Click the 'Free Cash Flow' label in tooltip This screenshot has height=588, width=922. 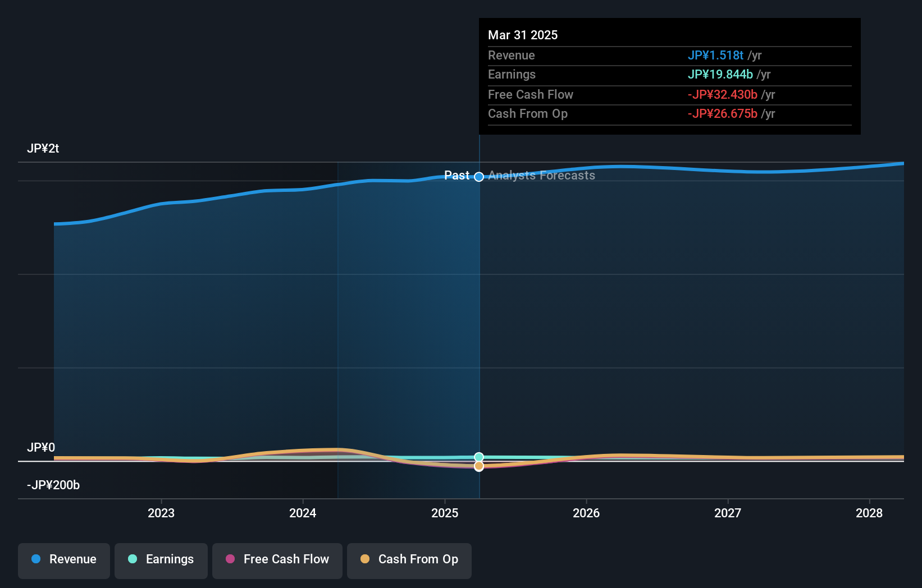coord(531,95)
